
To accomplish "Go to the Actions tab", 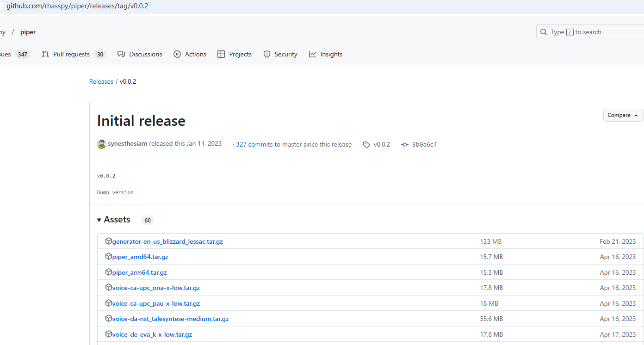I will 190,54.
